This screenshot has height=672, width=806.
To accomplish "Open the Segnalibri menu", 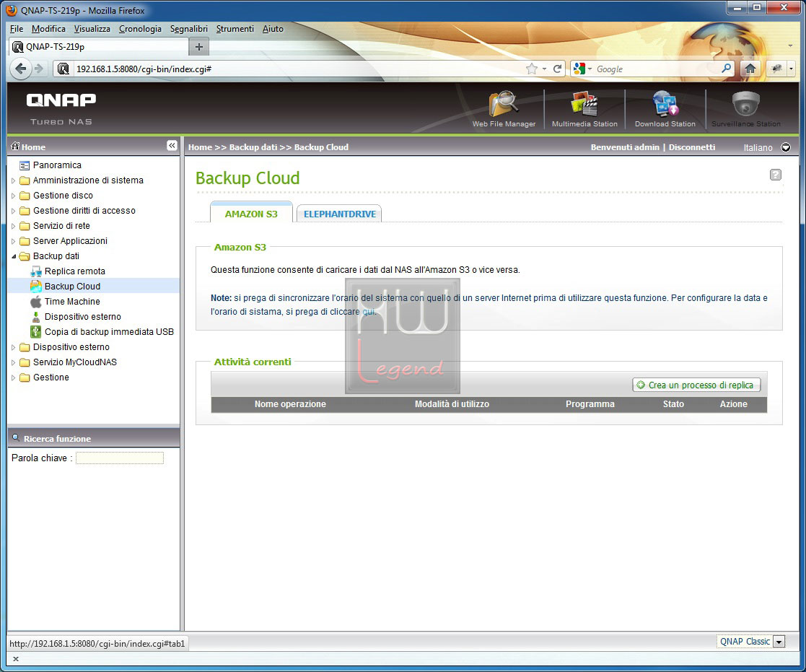I will tap(188, 29).
